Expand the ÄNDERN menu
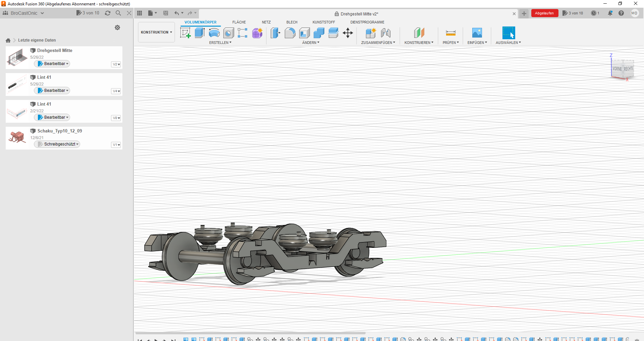The image size is (644, 341). click(311, 43)
